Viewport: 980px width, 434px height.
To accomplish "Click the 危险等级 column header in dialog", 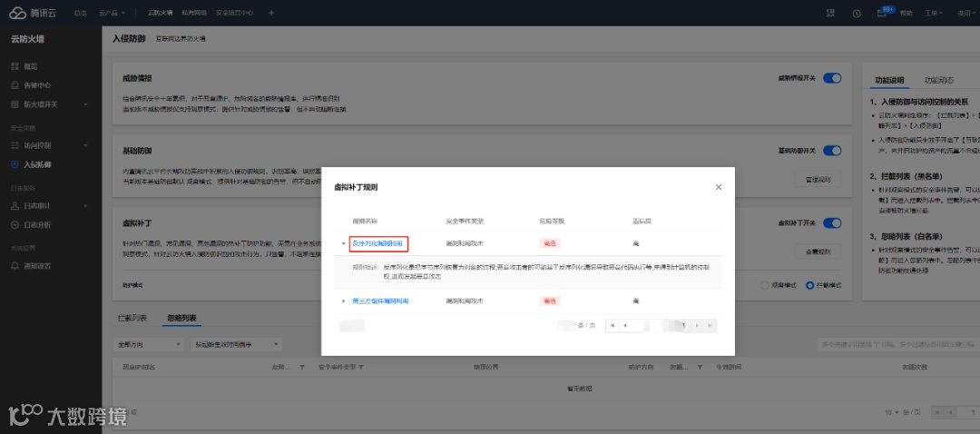I will click(552, 222).
